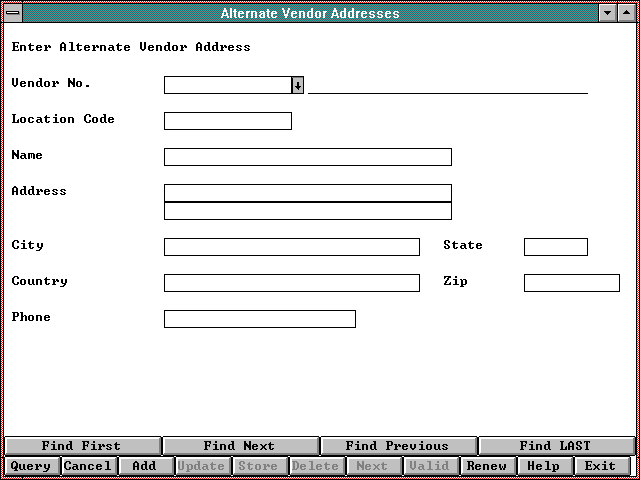Click into the Country field
The image size is (640, 480).
click(x=291, y=283)
